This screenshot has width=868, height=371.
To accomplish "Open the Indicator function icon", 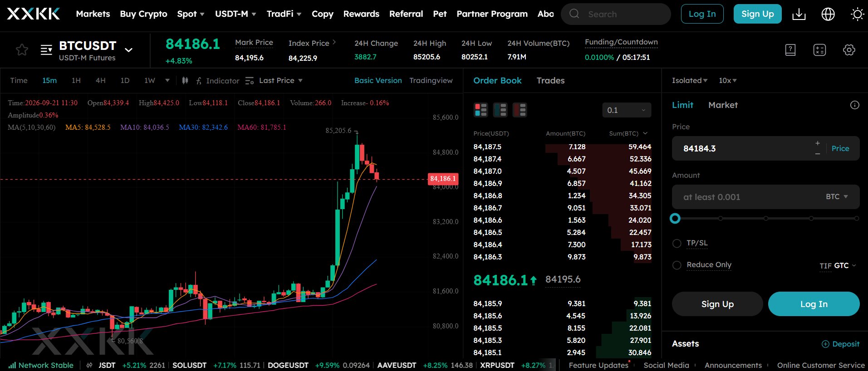I will (199, 81).
